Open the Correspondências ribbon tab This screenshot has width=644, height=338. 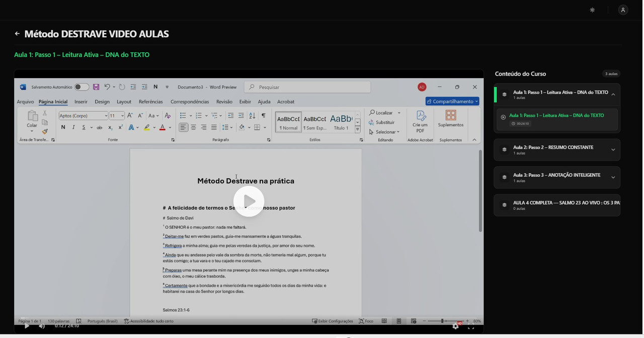coord(190,102)
